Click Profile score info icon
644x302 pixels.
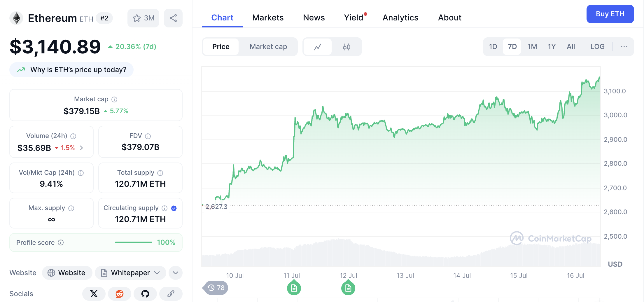(61, 242)
